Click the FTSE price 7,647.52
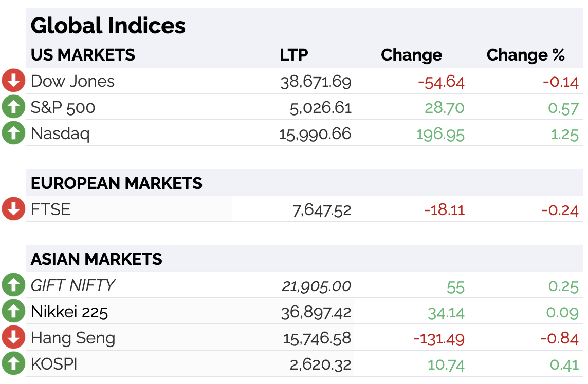Viewport: 588px width, 384px height. (322, 210)
